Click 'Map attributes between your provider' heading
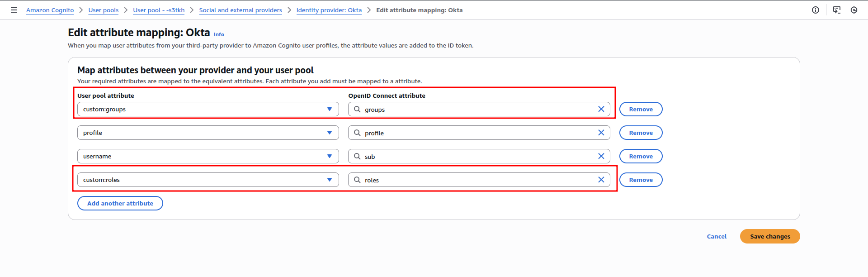 (x=195, y=70)
